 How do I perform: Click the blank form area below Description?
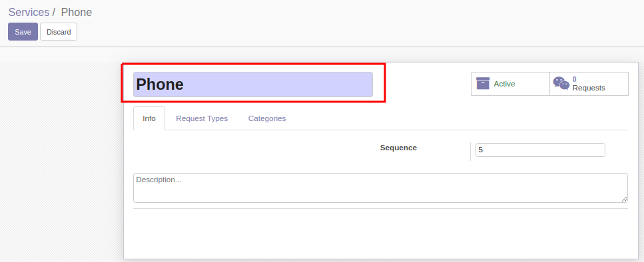tap(380, 233)
